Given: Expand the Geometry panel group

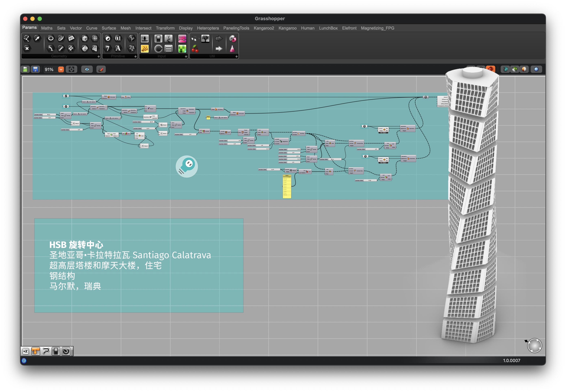Looking at the screenshot, I should [99, 56].
